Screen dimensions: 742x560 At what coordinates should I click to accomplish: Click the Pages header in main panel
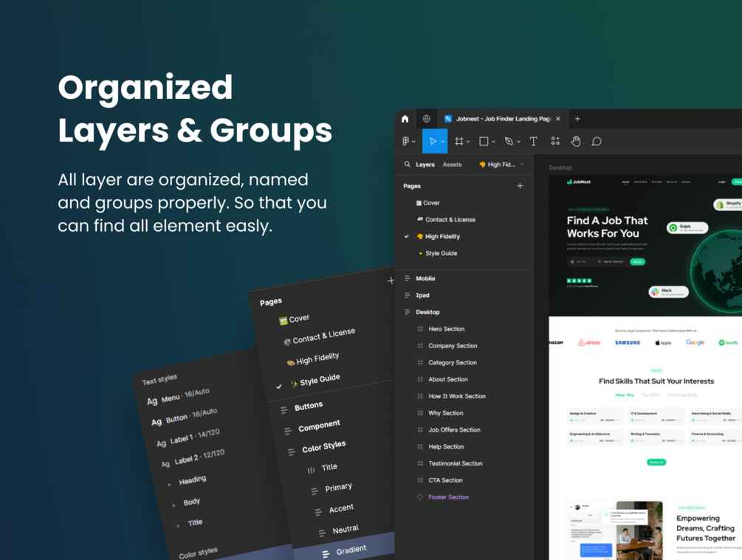(412, 186)
